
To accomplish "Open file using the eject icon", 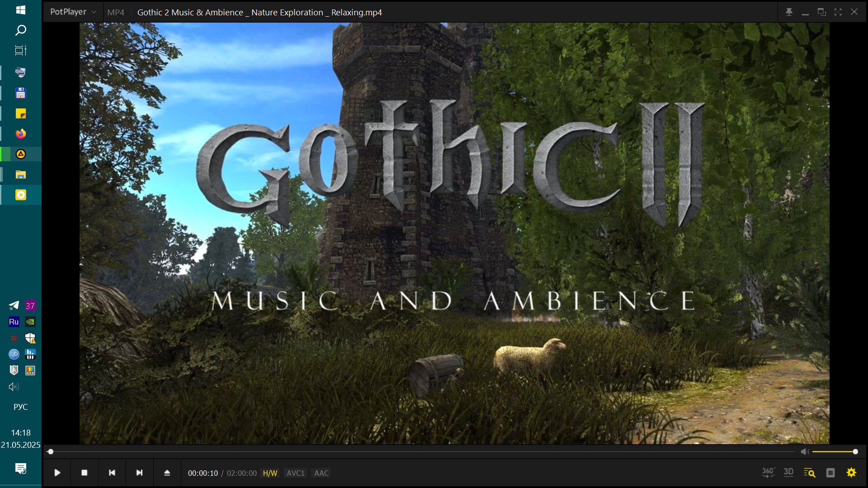I will 167,473.
